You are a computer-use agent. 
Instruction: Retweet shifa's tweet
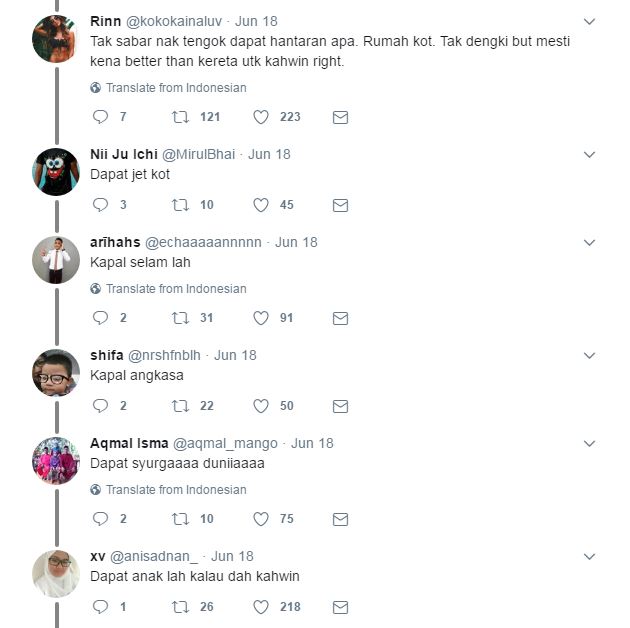(181, 406)
